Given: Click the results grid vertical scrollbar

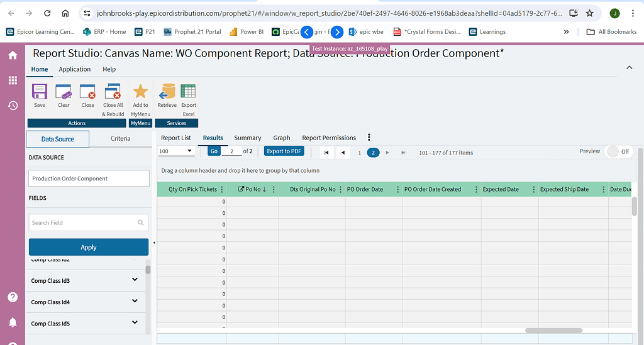Looking at the screenshot, I should click(x=634, y=206).
